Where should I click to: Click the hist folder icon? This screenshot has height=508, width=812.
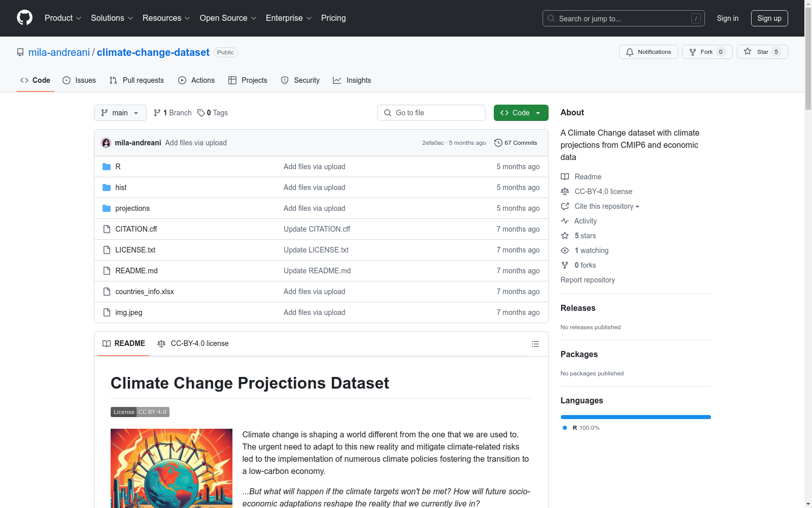(x=107, y=187)
